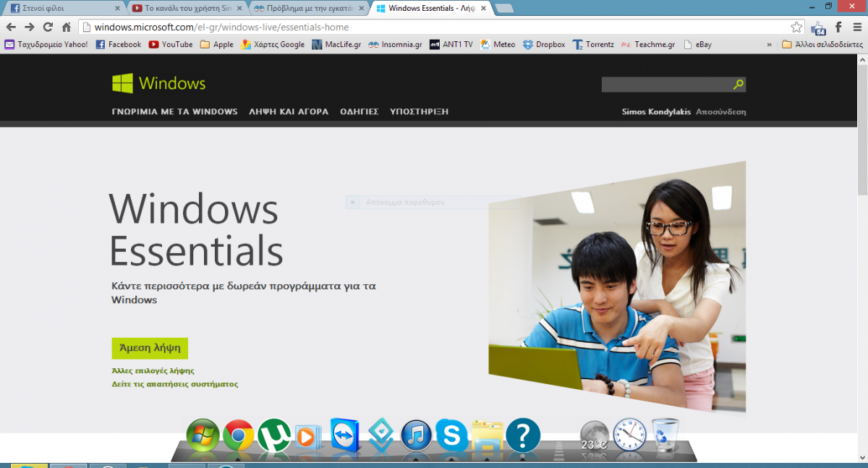Switch to the 'Πρόβλημα με την εγκατά' tab
The image size is (868, 468).
click(x=310, y=9)
